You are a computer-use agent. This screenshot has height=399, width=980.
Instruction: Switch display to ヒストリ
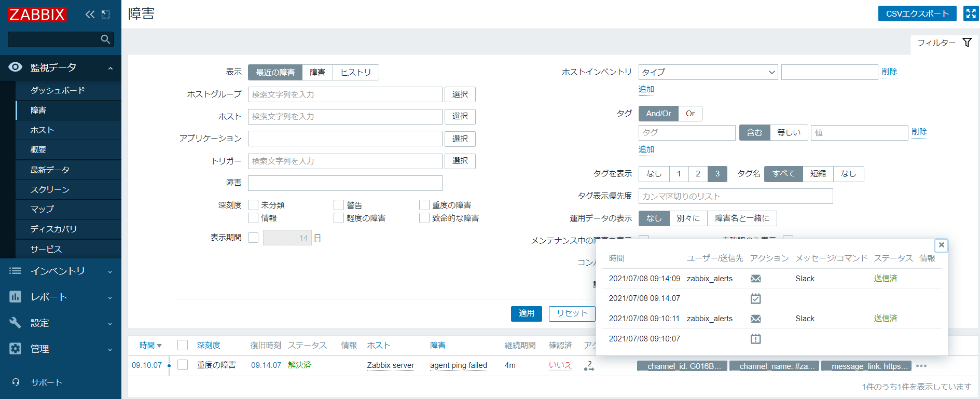(x=356, y=72)
